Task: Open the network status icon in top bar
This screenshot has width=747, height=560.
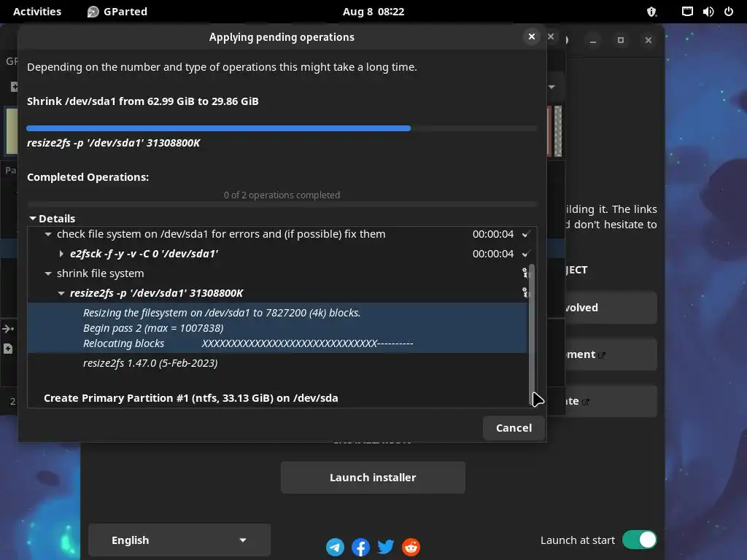Action: [x=687, y=12]
